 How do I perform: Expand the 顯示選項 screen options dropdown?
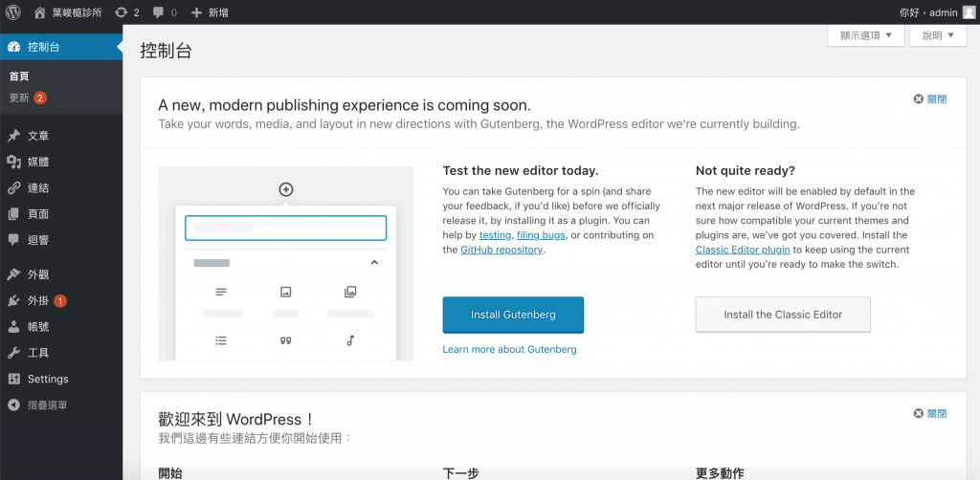coord(865,35)
